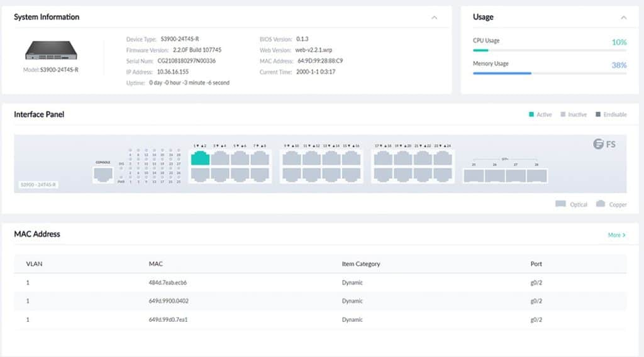644x357 pixels.
Task: Collapse the System Information panel
Action: [434, 18]
